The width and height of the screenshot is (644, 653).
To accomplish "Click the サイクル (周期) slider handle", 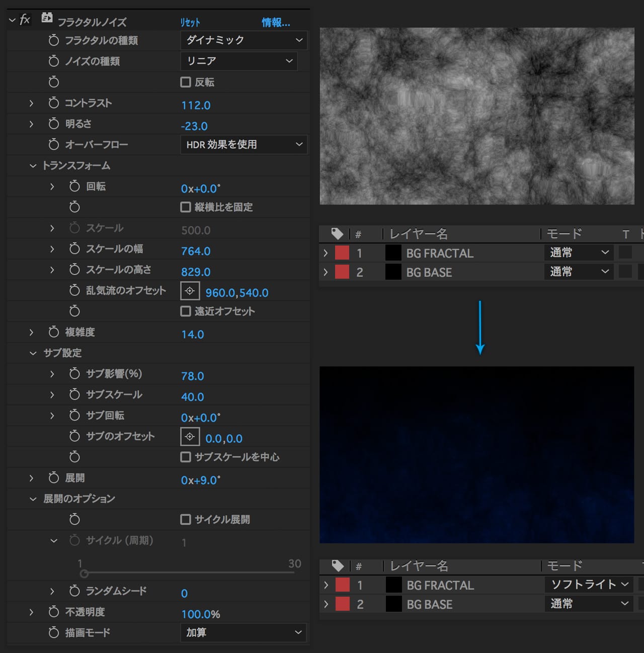I will coord(84,574).
